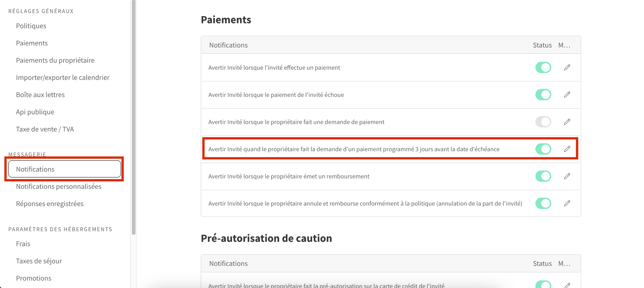The width and height of the screenshot is (644, 288).
Task: Open the pencil editor for failed payment notification
Action: click(x=567, y=95)
